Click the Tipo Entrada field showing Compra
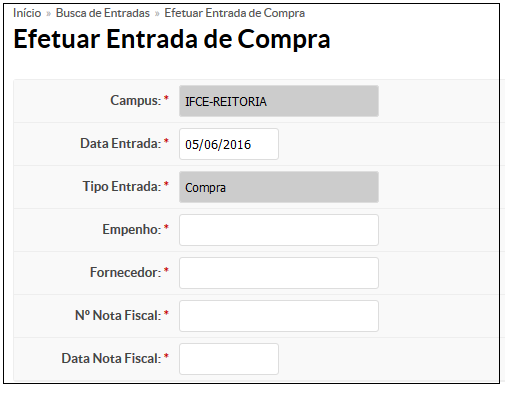The height and width of the screenshot is (393, 505). coord(279,187)
